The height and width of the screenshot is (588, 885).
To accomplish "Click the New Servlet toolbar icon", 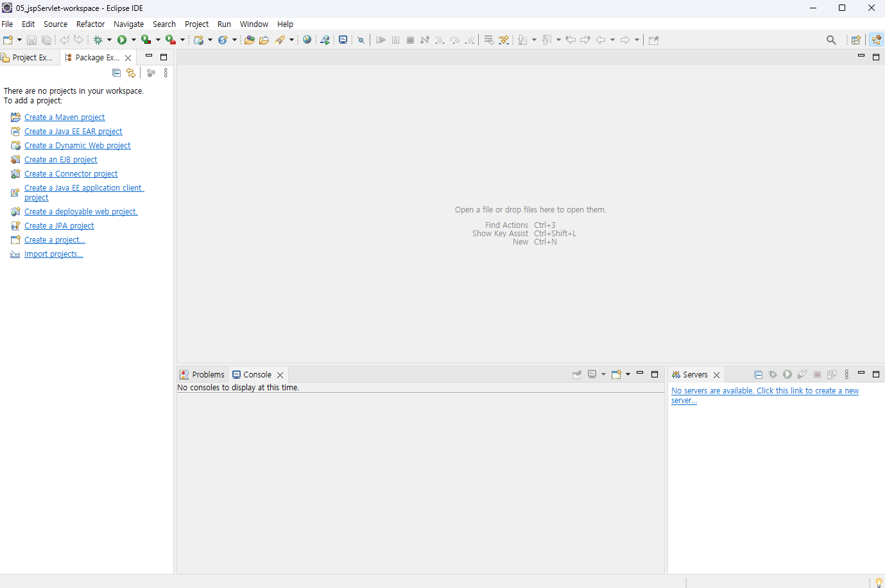I will click(223, 40).
